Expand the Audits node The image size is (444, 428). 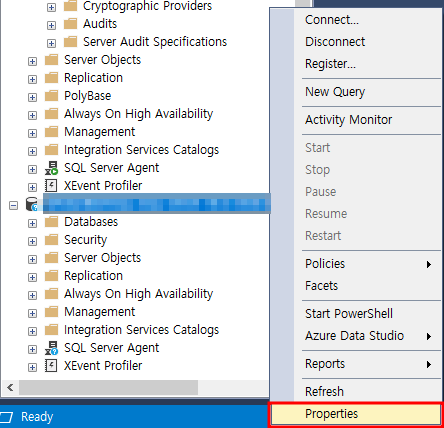pos(51,25)
